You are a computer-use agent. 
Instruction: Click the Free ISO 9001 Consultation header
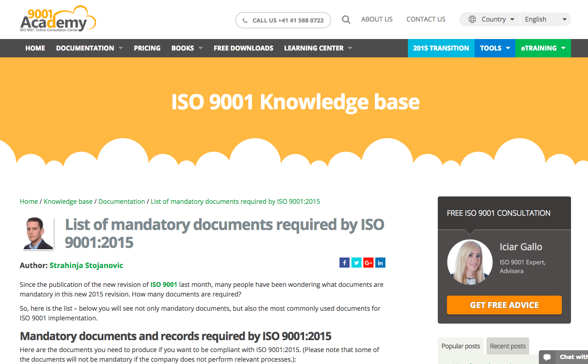pos(498,213)
